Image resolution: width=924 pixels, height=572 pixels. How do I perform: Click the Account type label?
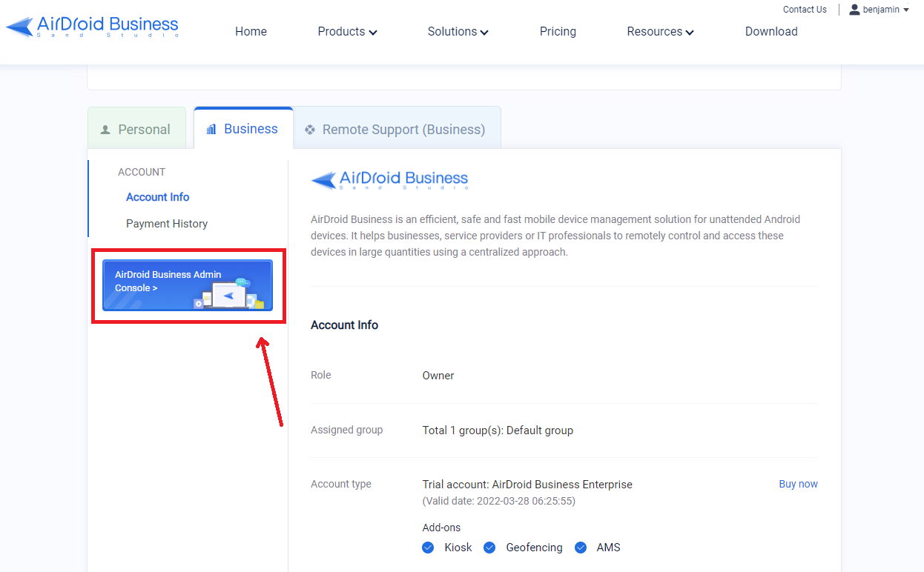coord(341,484)
